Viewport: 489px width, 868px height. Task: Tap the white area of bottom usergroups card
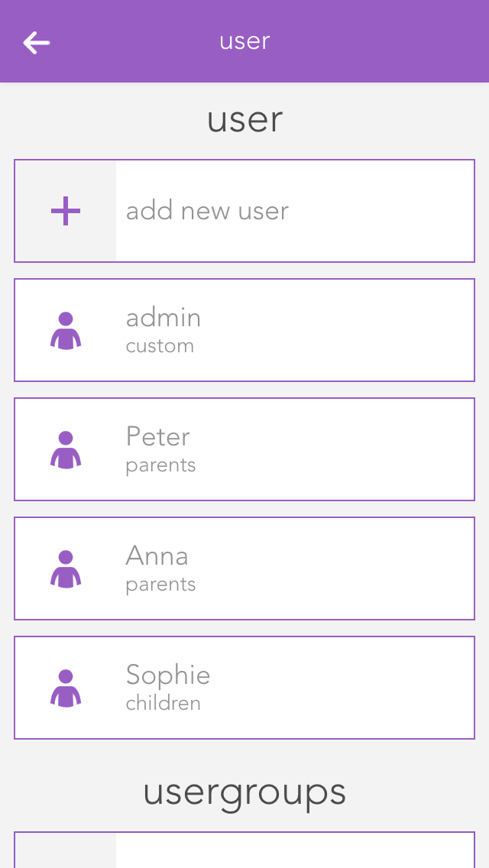coord(295,851)
